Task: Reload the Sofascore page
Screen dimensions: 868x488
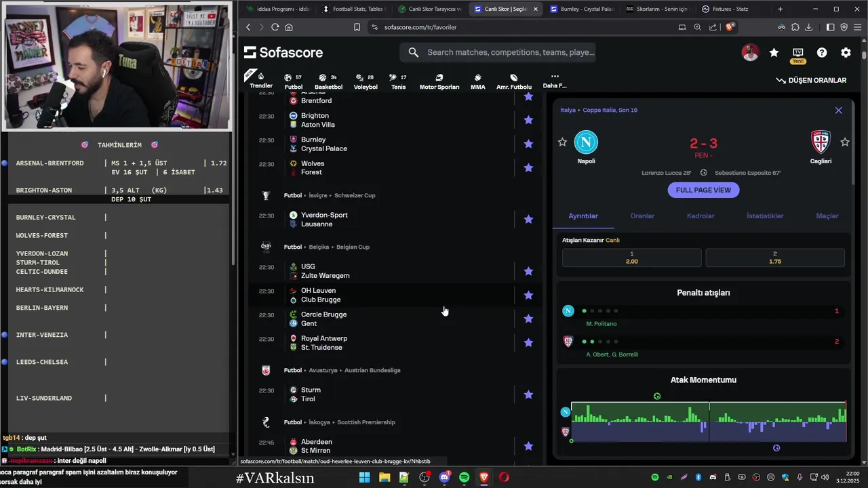Action: (275, 27)
